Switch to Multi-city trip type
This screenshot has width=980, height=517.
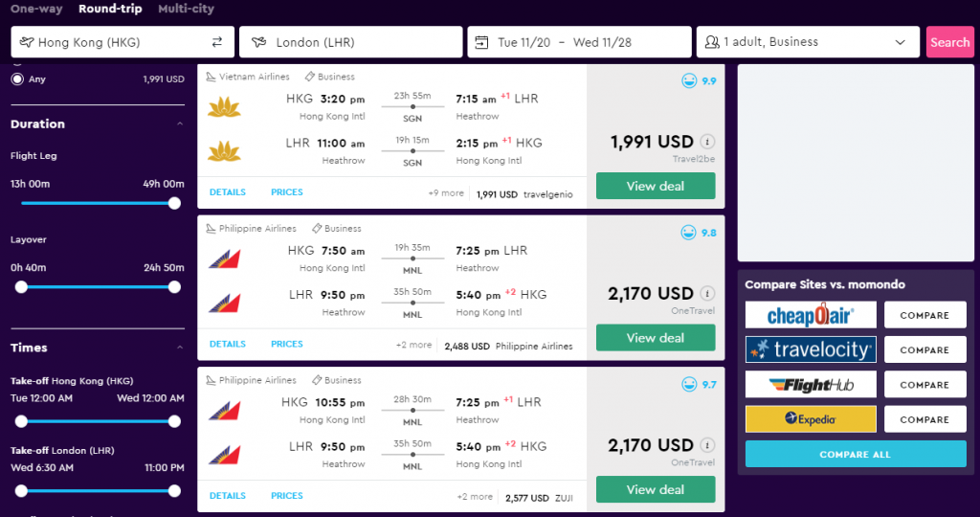coord(187,9)
